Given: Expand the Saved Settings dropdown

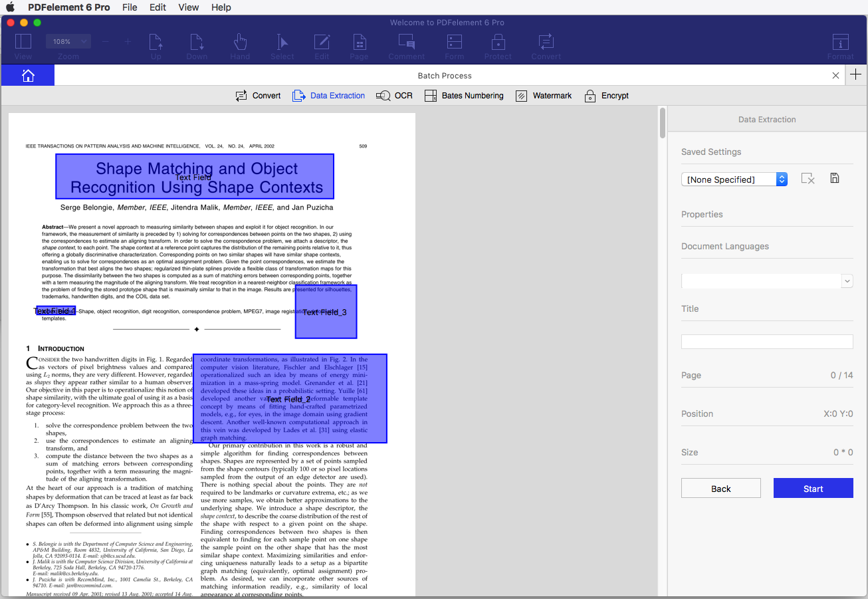Looking at the screenshot, I should (734, 180).
